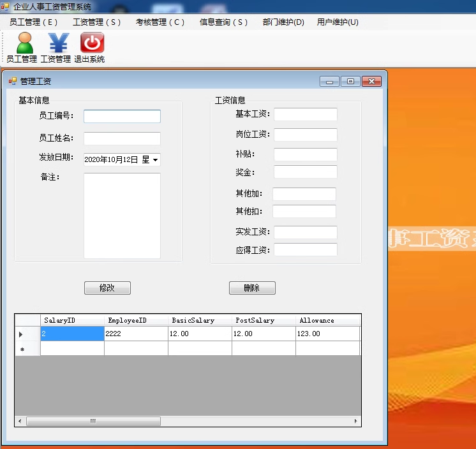Click the 管理工资 window title icon
The image size is (476, 449).
point(13,81)
